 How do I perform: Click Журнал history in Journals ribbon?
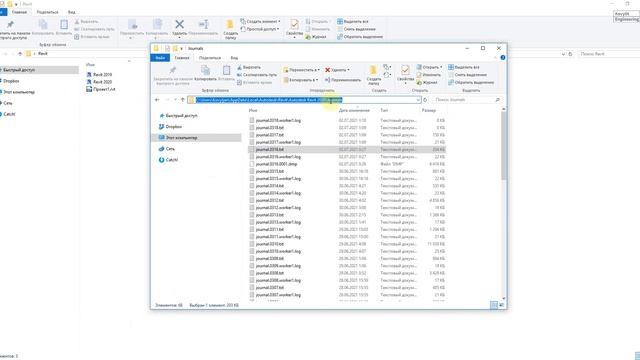(427, 83)
